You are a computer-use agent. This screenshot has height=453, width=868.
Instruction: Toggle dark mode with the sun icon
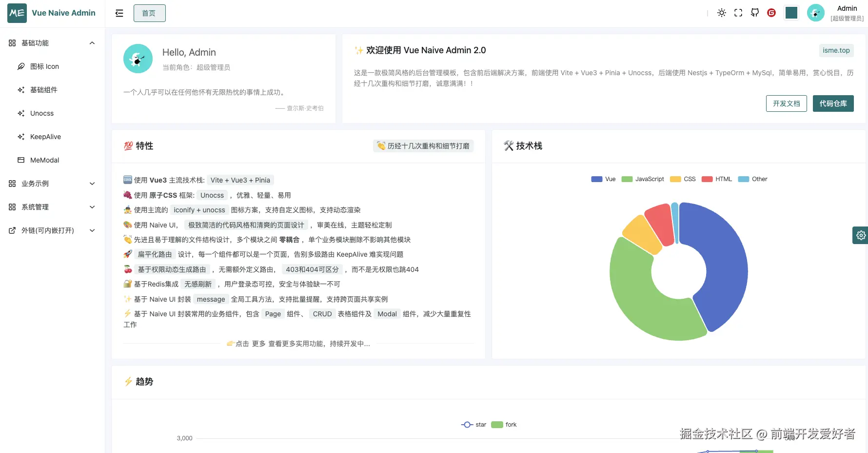coord(722,13)
